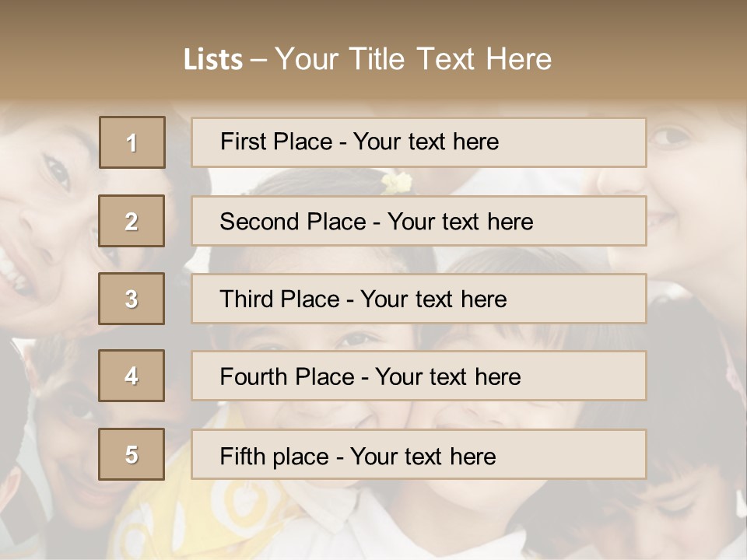Image resolution: width=747 pixels, height=560 pixels.
Task: Click the bold word "Lists" in the title
Action: [212, 60]
